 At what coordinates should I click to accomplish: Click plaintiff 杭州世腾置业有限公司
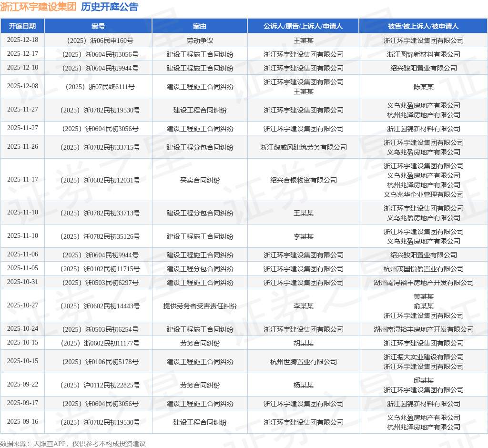click(304, 362)
